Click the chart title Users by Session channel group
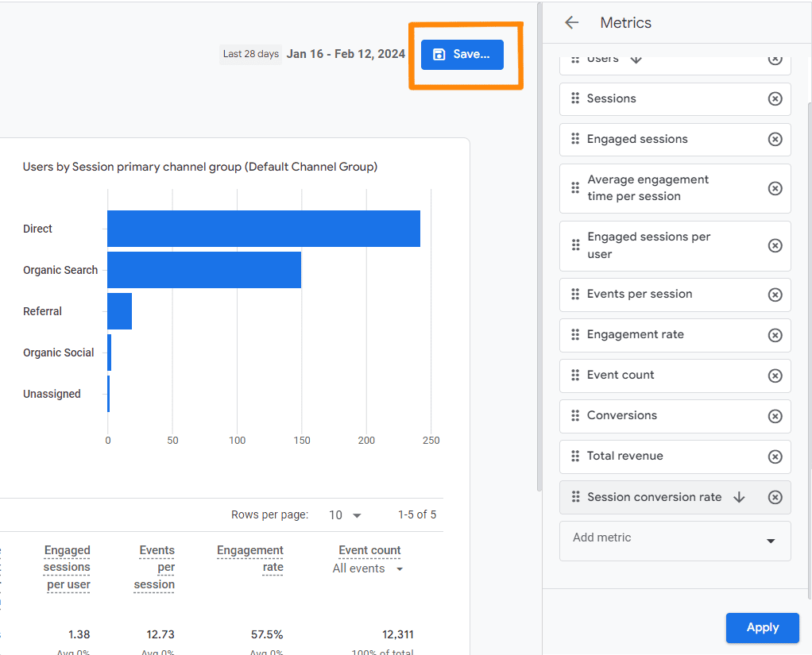812x655 pixels. tap(200, 167)
